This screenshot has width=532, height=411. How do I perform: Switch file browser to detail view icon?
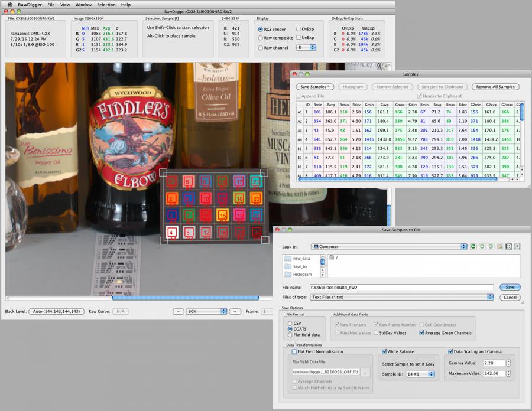pyautogui.click(x=517, y=246)
